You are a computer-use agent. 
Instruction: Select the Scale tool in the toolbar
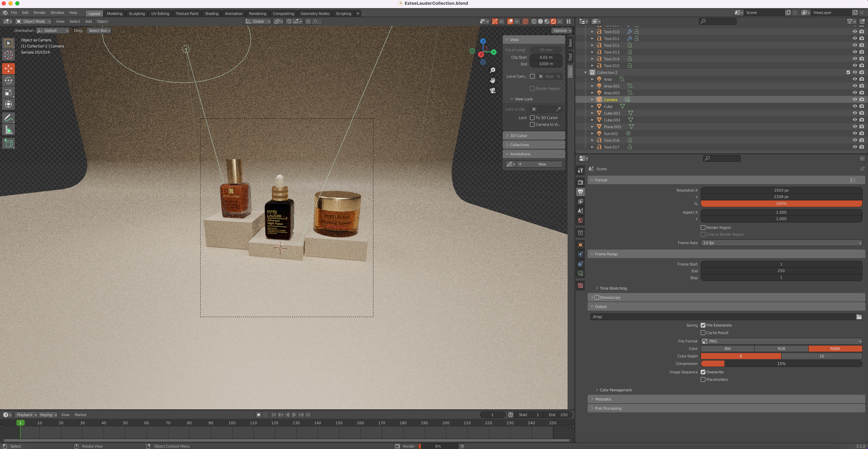8,92
